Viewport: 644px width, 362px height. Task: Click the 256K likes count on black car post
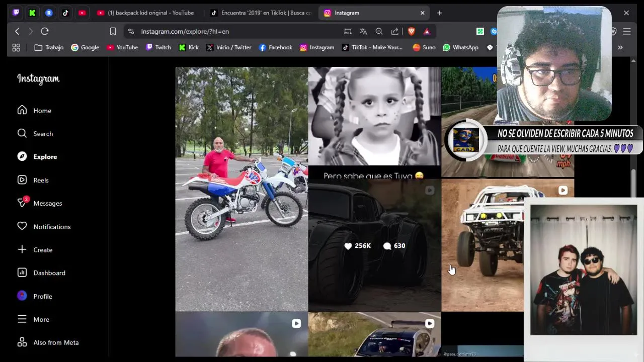pyautogui.click(x=357, y=246)
